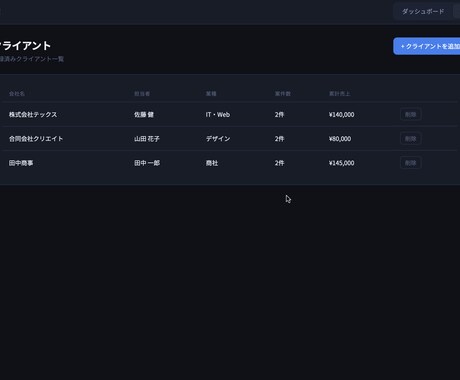Click the デザイン industry cell
This screenshot has width=460, height=380.
218,139
